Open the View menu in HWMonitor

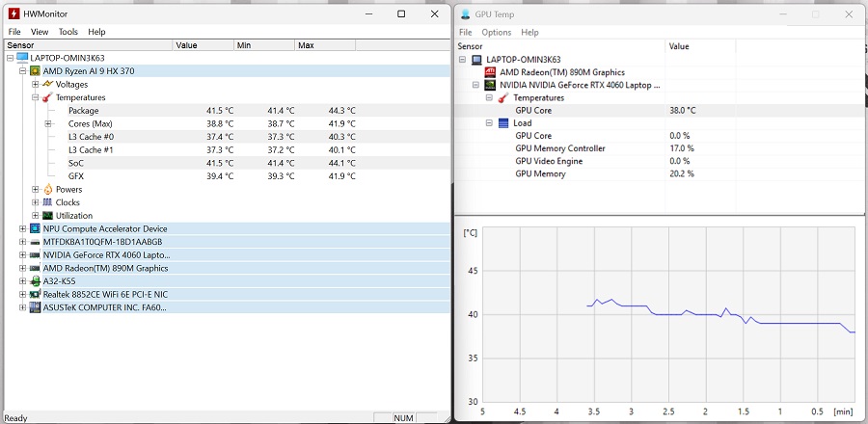coord(40,32)
